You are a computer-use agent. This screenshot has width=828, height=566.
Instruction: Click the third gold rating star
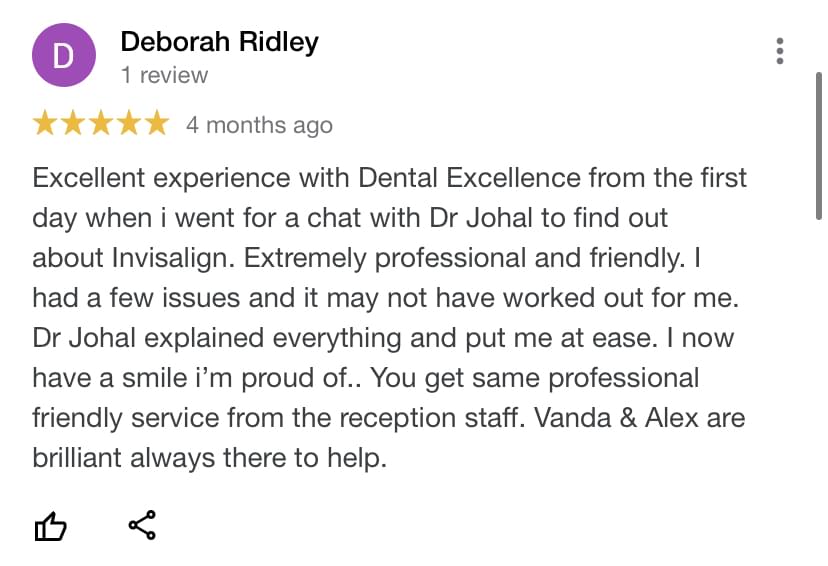point(101,123)
